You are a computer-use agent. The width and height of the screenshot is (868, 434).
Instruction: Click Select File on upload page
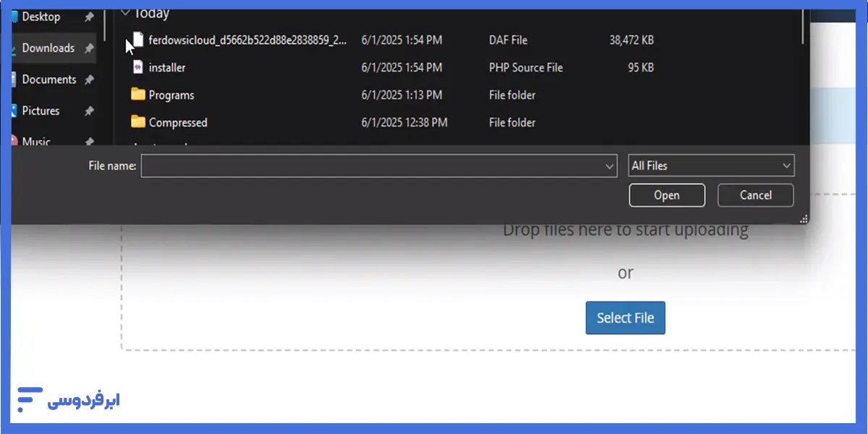pyautogui.click(x=625, y=318)
